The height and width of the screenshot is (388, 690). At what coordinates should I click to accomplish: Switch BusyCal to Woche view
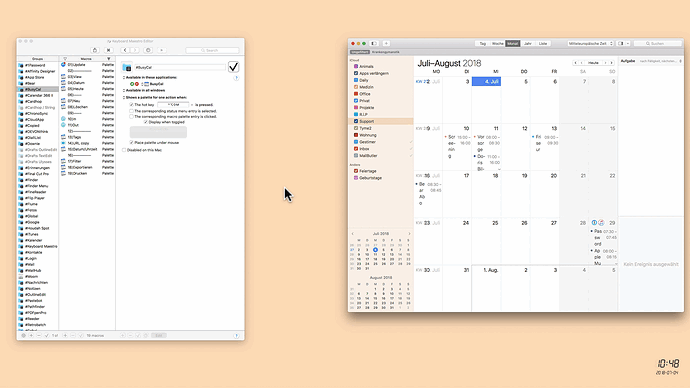pyautogui.click(x=497, y=44)
